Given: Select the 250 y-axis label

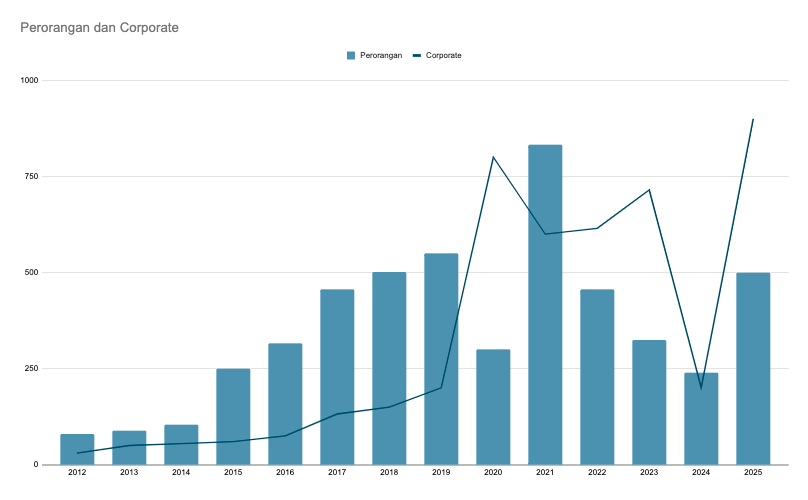Looking at the screenshot, I should pyautogui.click(x=32, y=368).
